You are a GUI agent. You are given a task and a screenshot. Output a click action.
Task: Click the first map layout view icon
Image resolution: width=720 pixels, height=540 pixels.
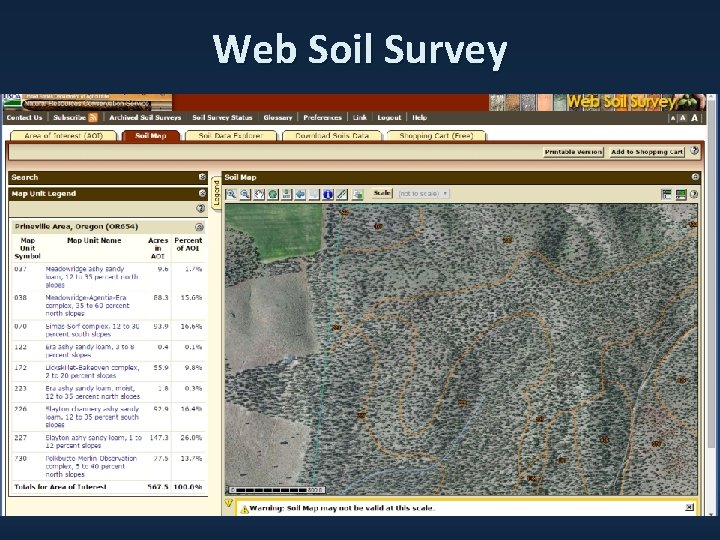[x=667, y=194]
